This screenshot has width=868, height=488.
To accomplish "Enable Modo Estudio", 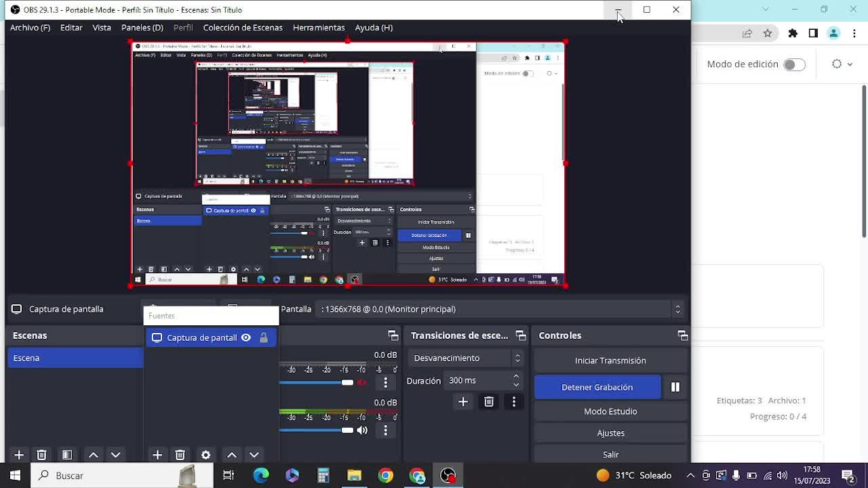I will click(x=610, y=411).
